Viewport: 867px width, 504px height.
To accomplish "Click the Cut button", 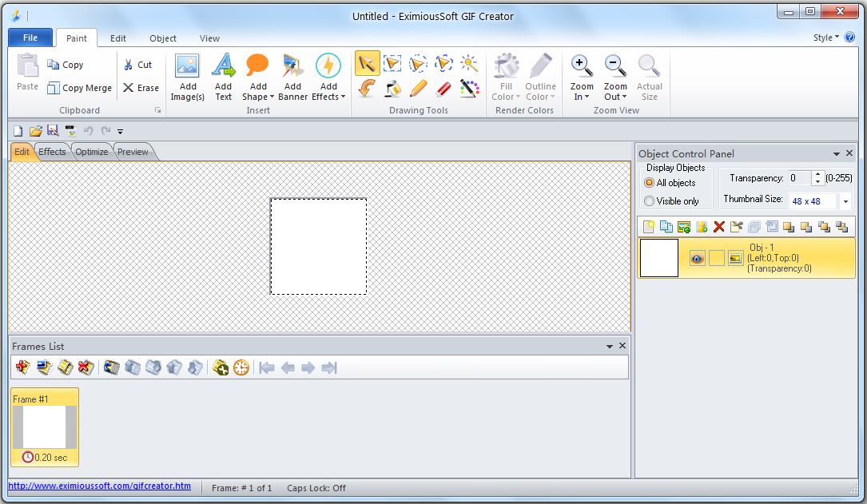I will click(137, 65).
